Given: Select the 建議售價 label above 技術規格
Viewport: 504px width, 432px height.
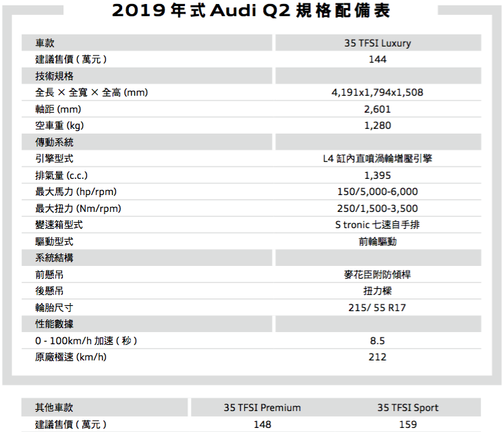Looking at the screenshot, I should point(71,59).
